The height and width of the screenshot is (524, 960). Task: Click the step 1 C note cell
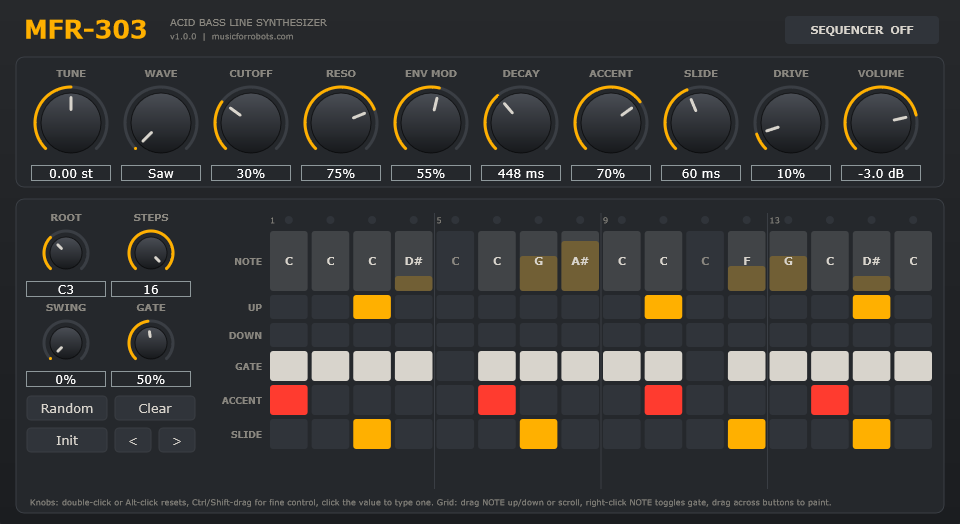tap(289, 261)
